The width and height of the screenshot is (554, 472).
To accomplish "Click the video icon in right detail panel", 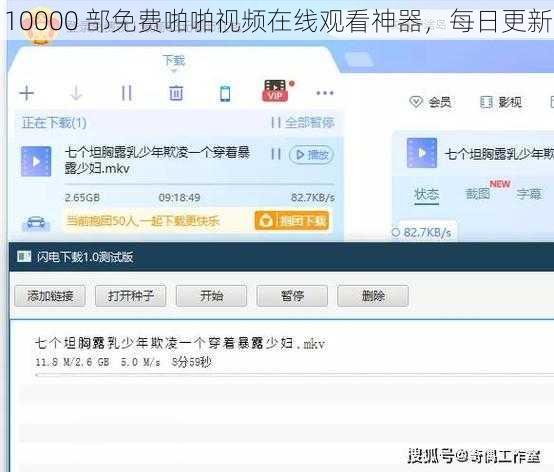I will (x=422, y=153).
